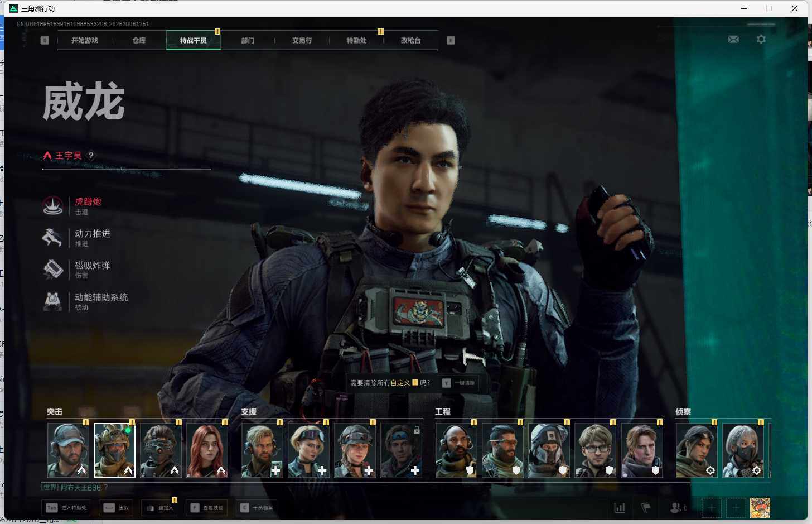Select the 动力推进 skill icon
This screenshot has width=812, height=524.
(52, 238)
